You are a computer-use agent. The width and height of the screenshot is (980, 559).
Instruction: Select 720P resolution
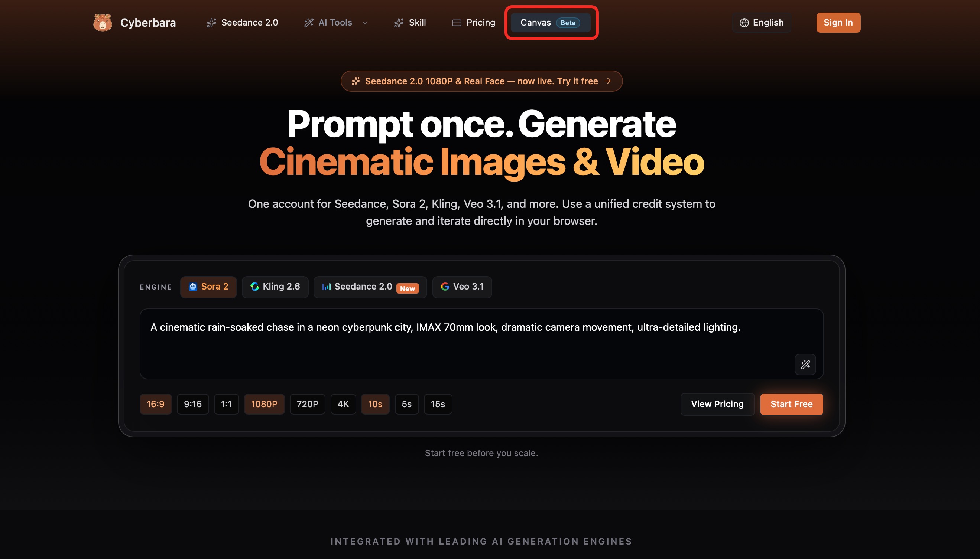coord(307,404)
